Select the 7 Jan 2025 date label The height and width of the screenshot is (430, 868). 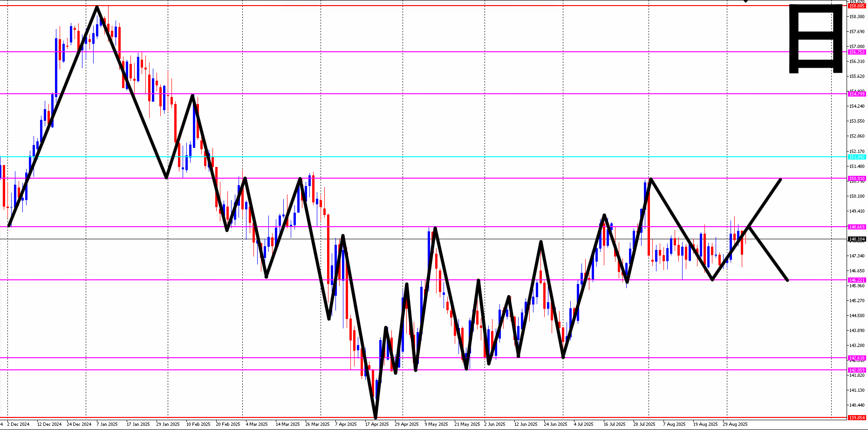(x=107, y=424)
